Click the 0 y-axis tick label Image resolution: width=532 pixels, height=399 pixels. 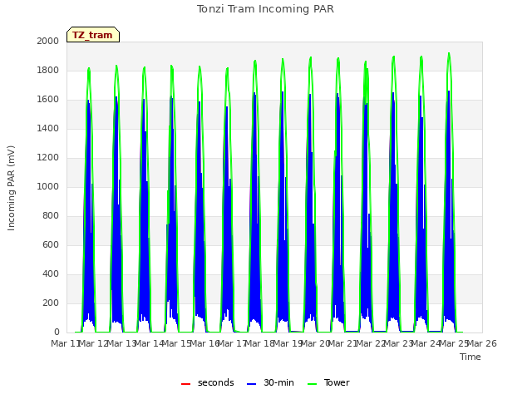(x=57, y=332)
